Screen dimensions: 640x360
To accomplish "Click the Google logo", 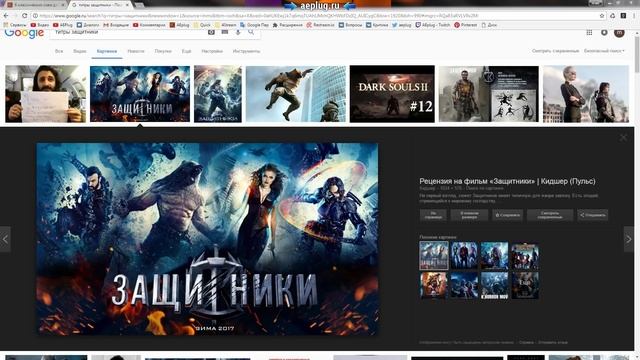I will (24, 33).
